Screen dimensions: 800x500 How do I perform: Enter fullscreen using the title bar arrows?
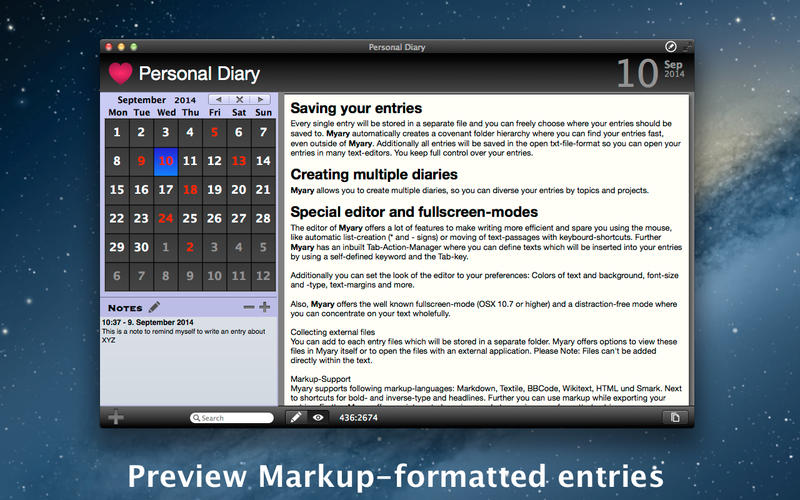687,46
